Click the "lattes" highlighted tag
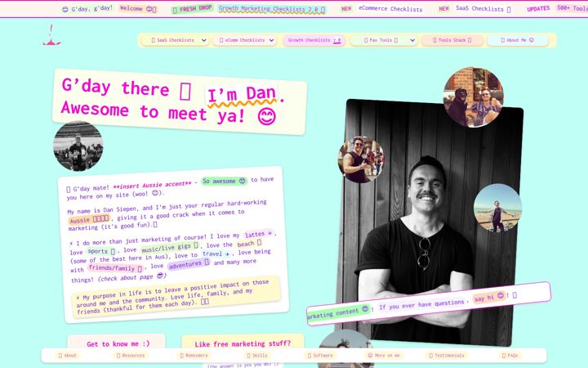The image size is (588, 368). [258, 234]
